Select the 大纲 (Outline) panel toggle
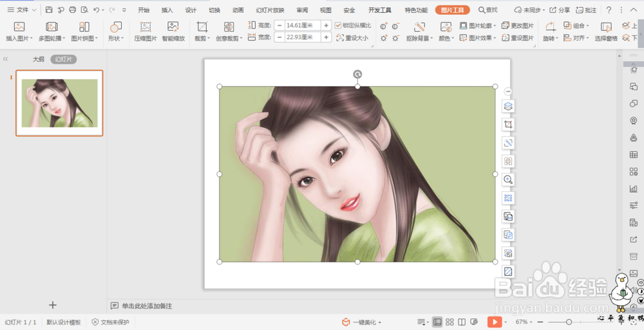 coord(39,59)
